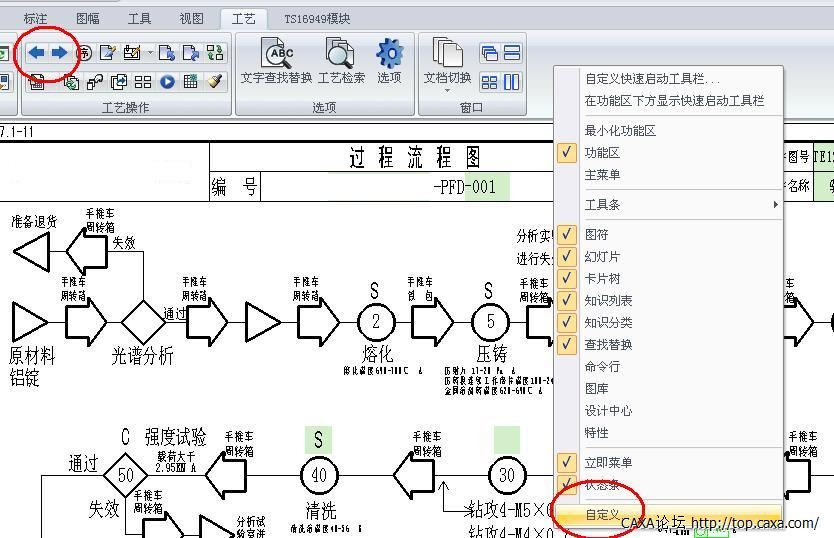This screenshot has width=834, height=538.
Task: Open the TS16949模块 tab
Action: [317, 18]
